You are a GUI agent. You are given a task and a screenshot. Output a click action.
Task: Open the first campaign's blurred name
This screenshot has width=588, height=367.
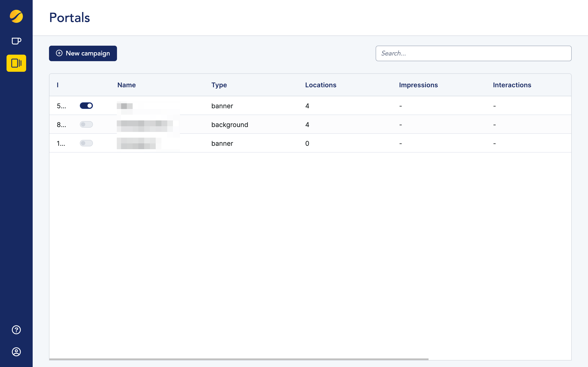125,106
